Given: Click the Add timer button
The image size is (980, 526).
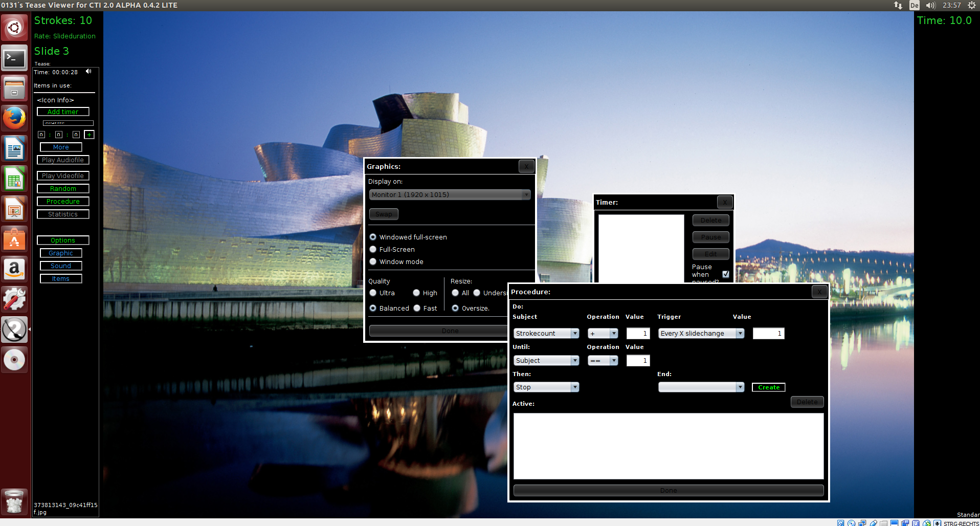Looking at the screenshot, I should (x=63, y=112).
